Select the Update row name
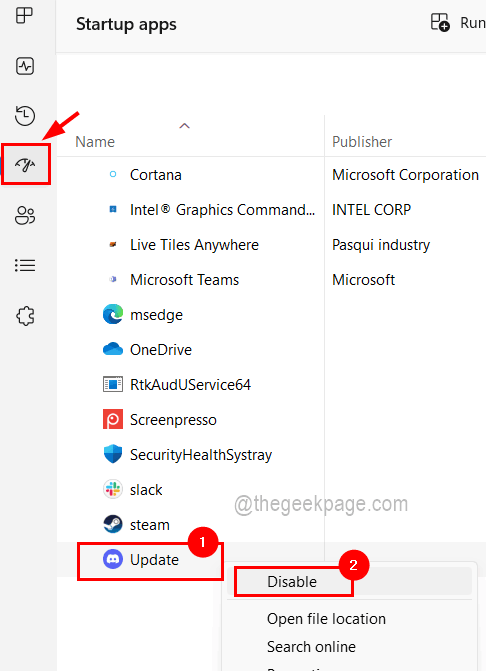Viewport: 486px width, 671px height. pyautogui.click(x=154, y=560)
